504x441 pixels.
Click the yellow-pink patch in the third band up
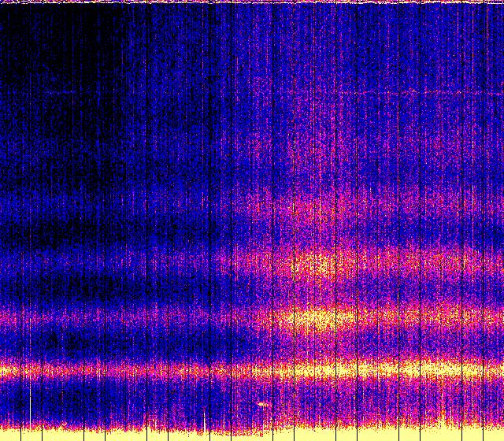(x=315, y=262)
